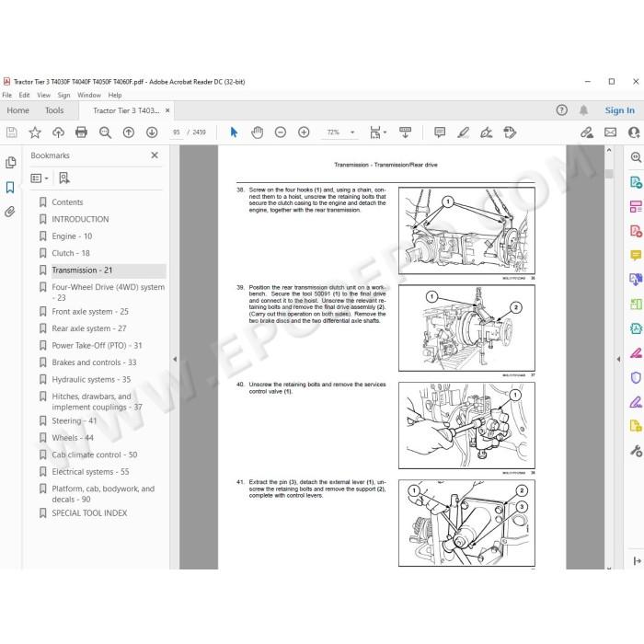Collapse the left navigation pane arrow

tap(175, 359)
